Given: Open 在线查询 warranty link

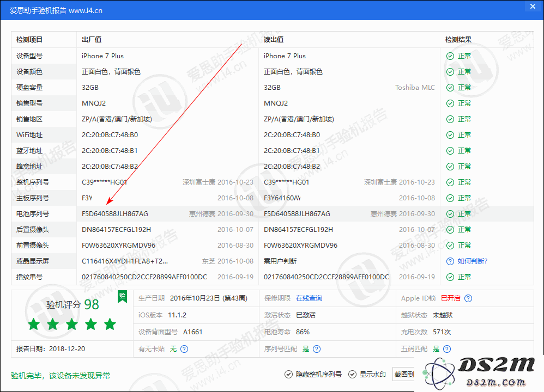Looking at the screenshot, I should (x=309, y=298).
